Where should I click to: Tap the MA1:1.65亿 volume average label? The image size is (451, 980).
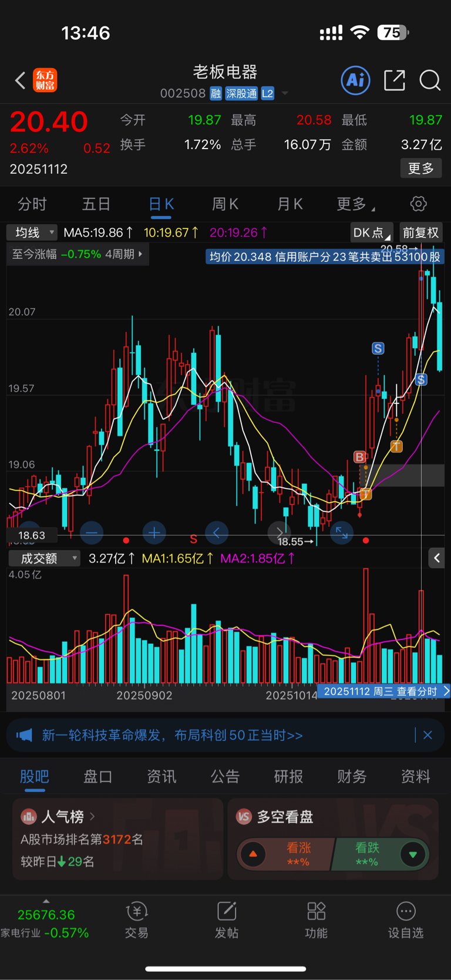click(178, 558)
